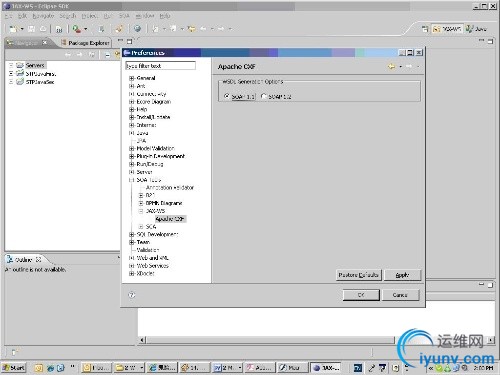Switch to the JAX-WS perspective button
500x375 pixels.
point(447,29)
